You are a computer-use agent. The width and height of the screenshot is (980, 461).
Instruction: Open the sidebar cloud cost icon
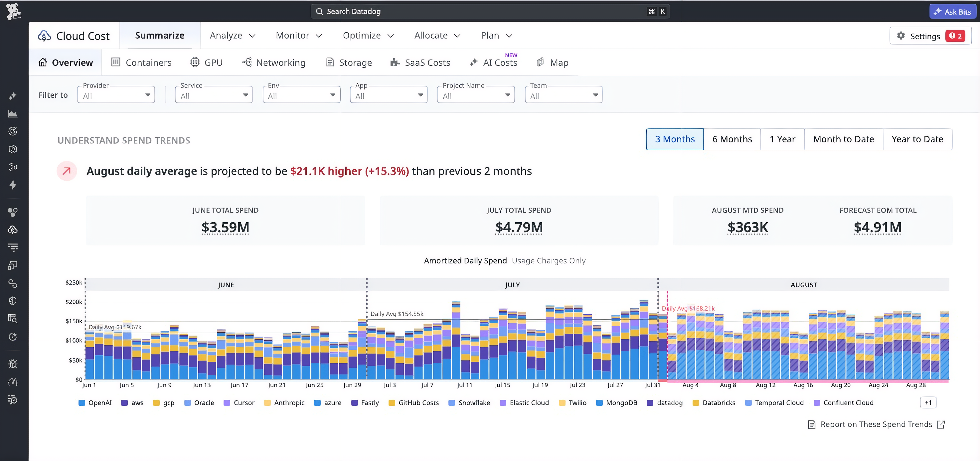click(x=13, y=230)
